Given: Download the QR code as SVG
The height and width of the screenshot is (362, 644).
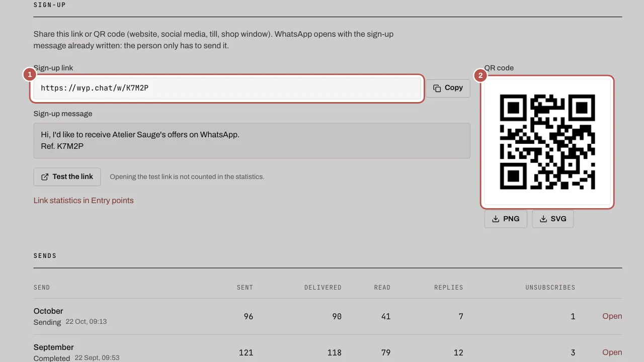Looking at the screenshot, I should coord(552,219).
